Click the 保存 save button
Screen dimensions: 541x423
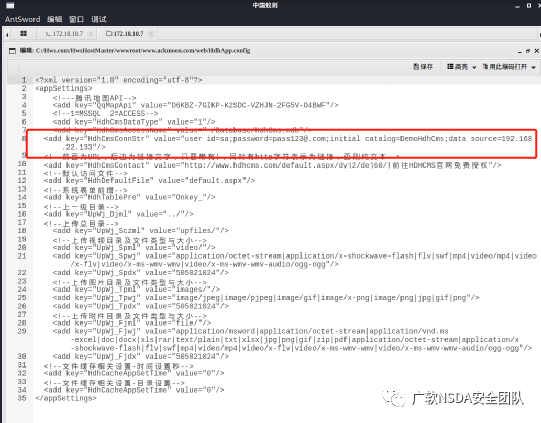[423, 67]
